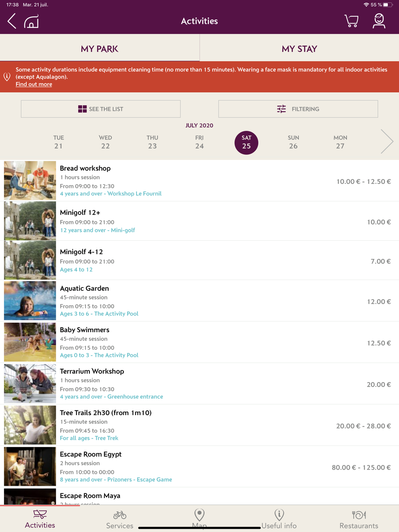Click Workshop Le Fournil location text
This screenshot has width=399, height=532.
(134, 193)
